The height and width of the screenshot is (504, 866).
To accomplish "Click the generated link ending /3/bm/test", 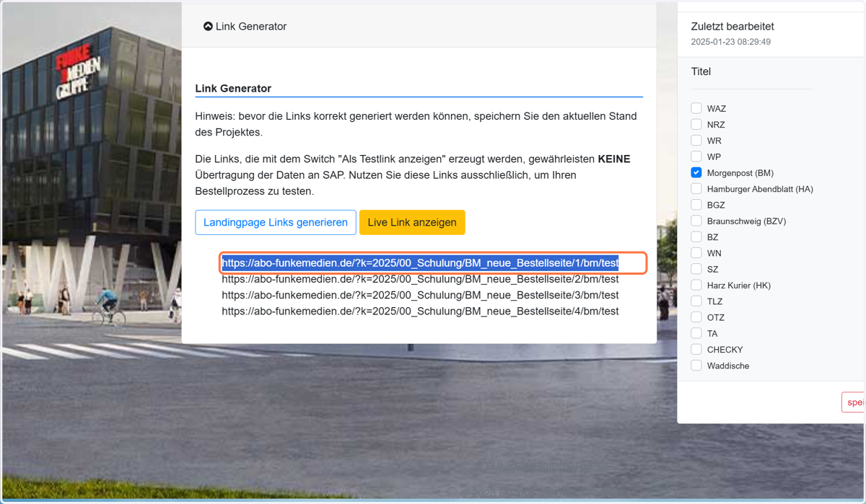I will click(x=420, y=295).
